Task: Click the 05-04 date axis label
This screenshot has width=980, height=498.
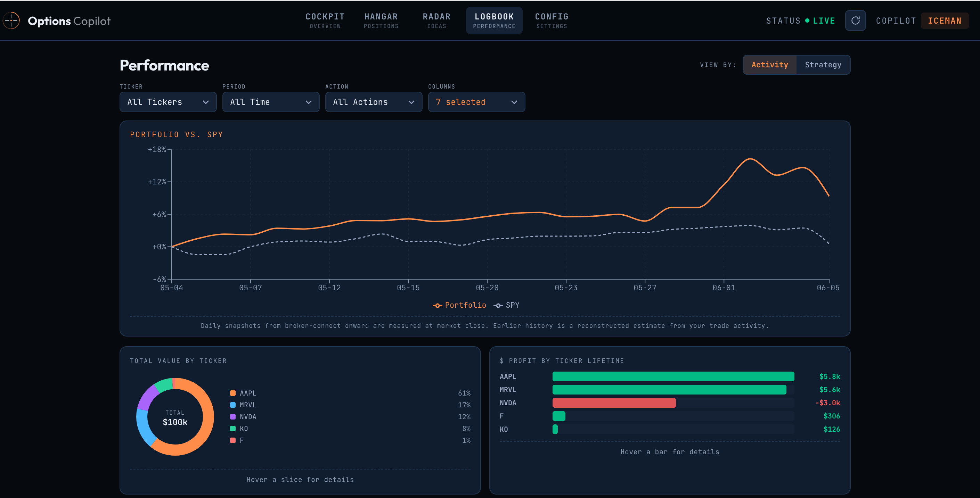Action: 172,288
